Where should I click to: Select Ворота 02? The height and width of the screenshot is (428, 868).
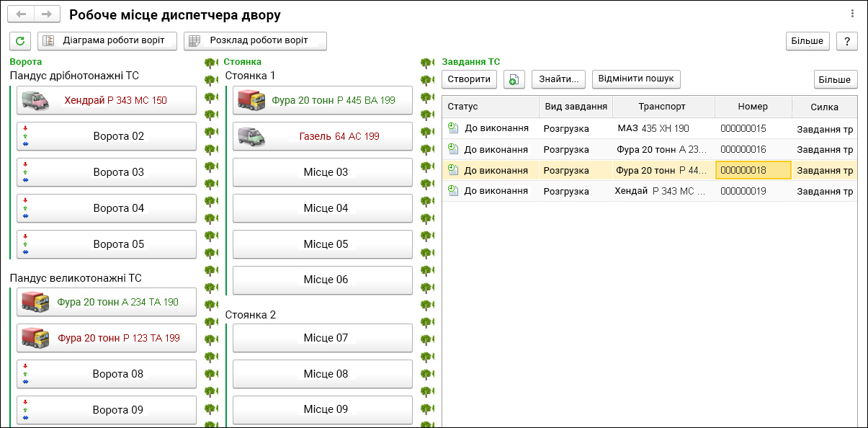tap(107, 136)
